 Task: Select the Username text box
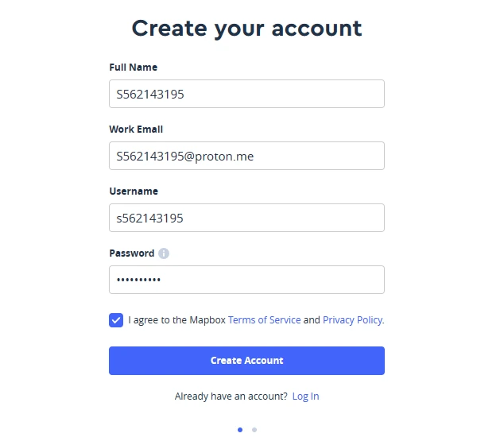(246, 218)
